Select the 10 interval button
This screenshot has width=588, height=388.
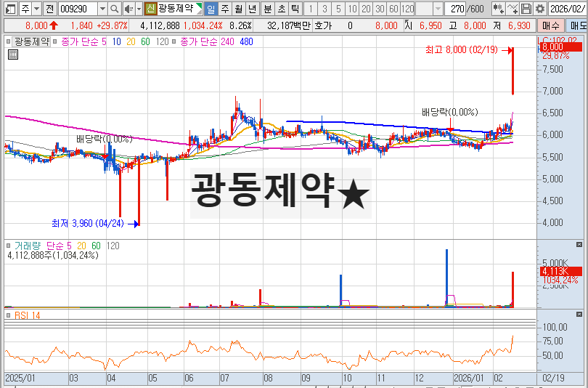click(x=352, y=9)
